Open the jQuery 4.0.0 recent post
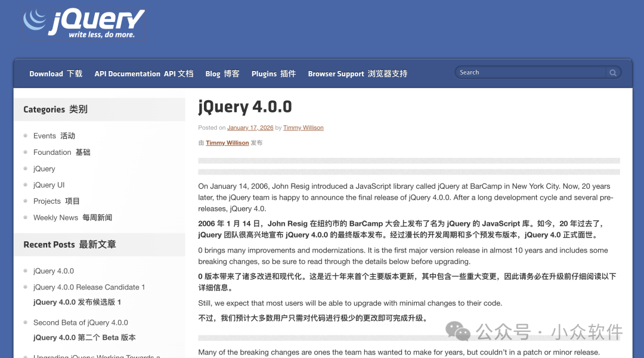Viewport: 644px width, 358px height. click(53, 270)
